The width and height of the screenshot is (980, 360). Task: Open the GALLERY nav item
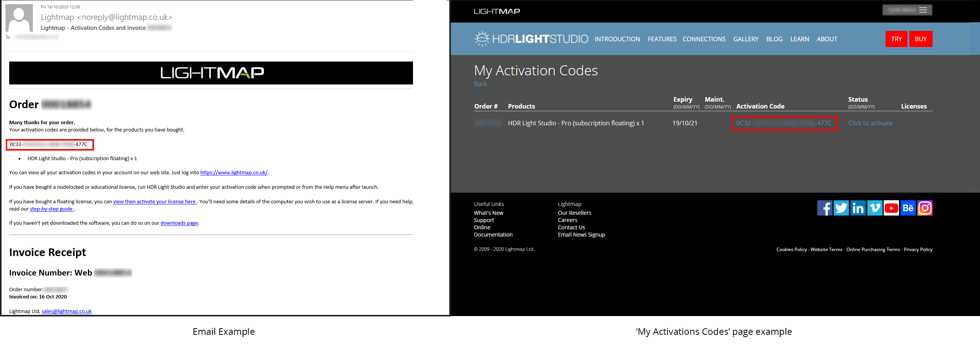(746, 39)
